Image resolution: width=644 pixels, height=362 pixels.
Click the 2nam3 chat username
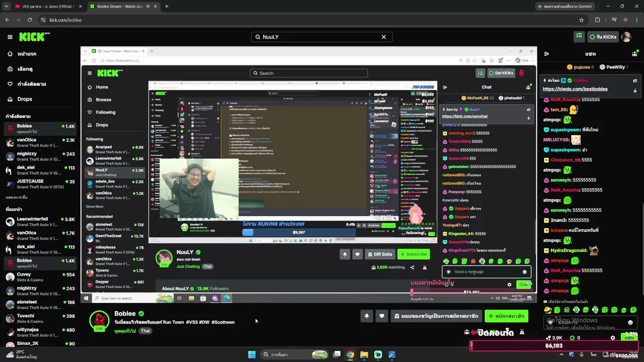(558, 220)
